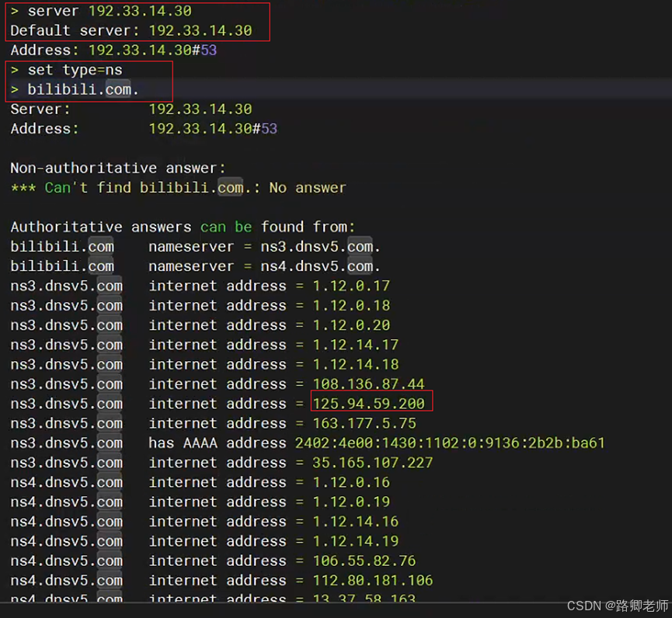Click IP address 35.165.107.227
The image size is (672, 618).
[372, 463]
